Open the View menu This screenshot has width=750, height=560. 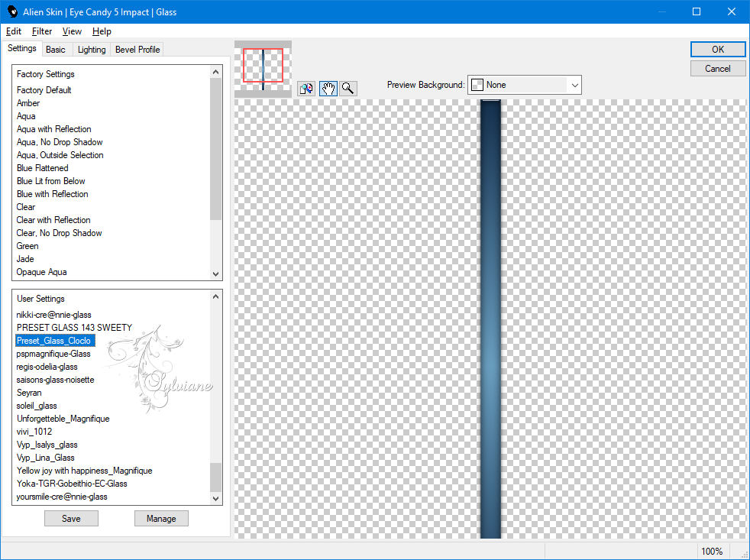click(x=72, y=31)
